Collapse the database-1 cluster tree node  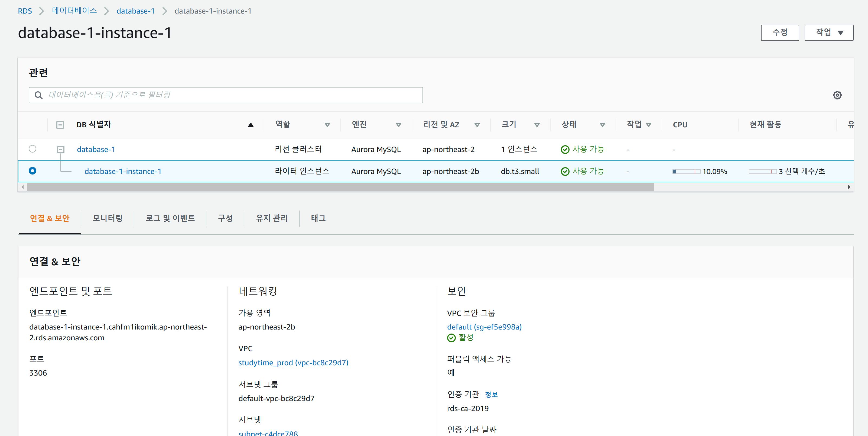click(x=60, y=149)
